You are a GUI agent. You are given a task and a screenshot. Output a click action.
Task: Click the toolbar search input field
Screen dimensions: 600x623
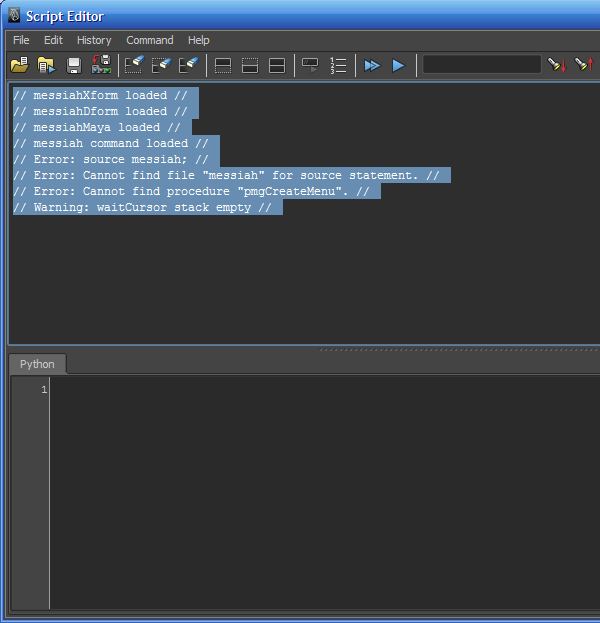(482, 64)
